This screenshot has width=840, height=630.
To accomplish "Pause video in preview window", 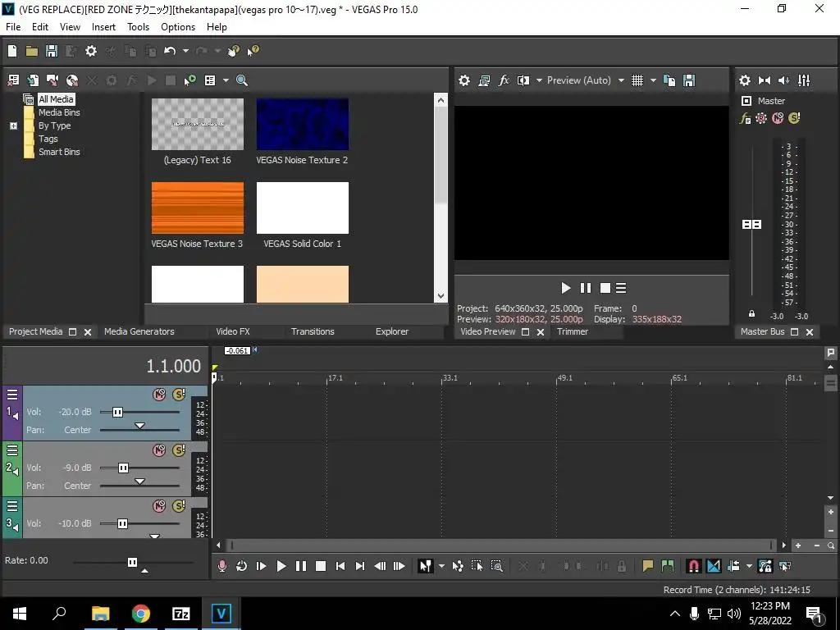I will pos(586,288).
